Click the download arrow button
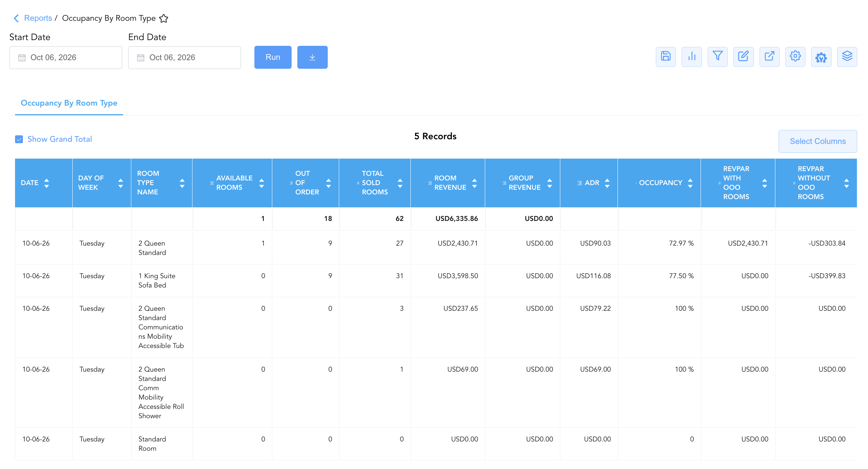Viewport: 868px width, 469px height. coord(312,57)
